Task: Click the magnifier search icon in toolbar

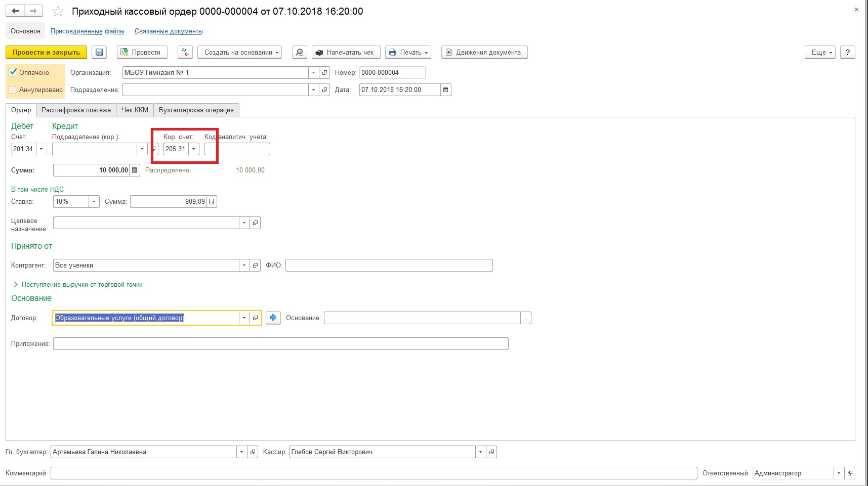Action: tap(300, 53)
